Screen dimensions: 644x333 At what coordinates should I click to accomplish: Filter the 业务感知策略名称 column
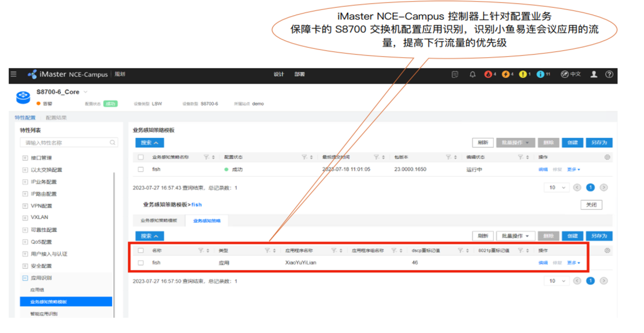(x=207, y=157)
